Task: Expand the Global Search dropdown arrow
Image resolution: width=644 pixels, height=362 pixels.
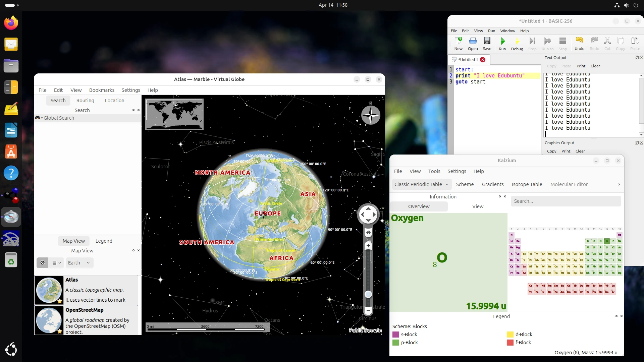Action: [42, 118]
